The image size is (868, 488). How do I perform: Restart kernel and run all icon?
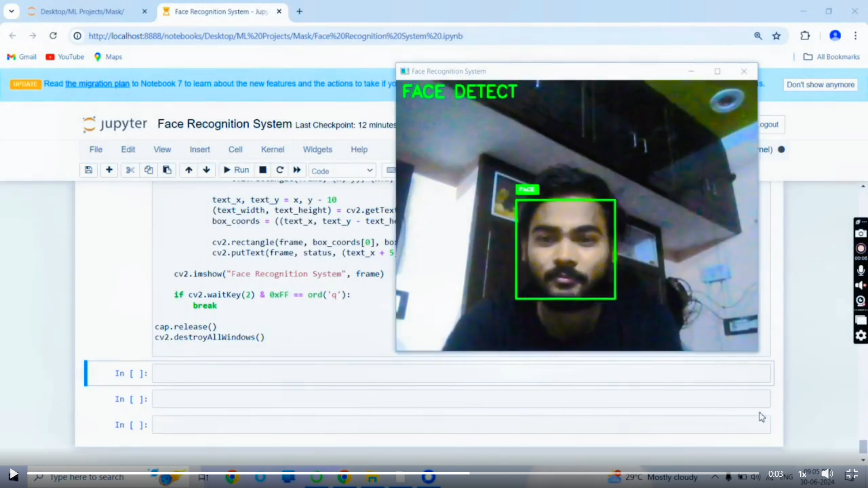click(x=297, y=170)
